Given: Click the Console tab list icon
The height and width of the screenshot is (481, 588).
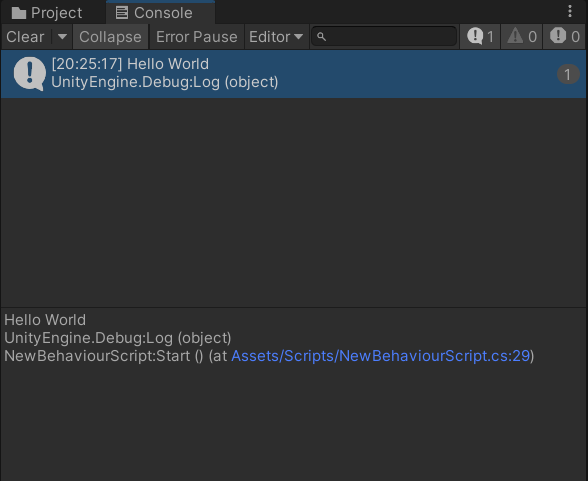Looking at the screenshot, I should tap(122, 13).
